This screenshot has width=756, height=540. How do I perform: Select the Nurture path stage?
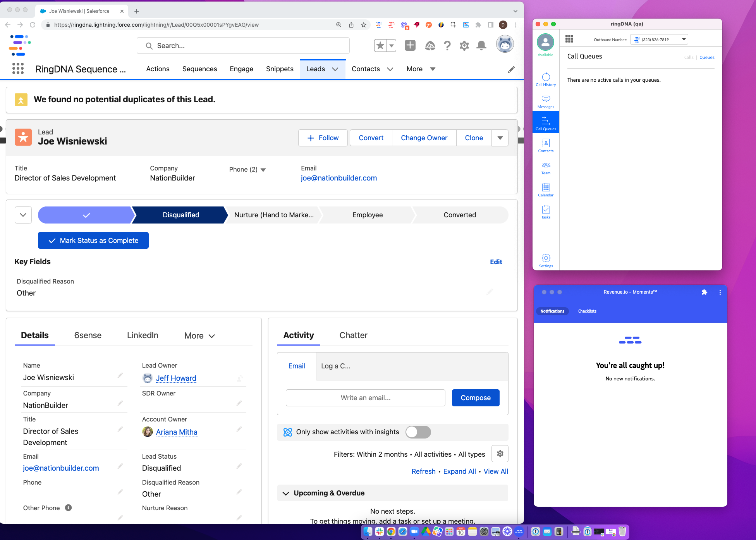coord(274,215)
